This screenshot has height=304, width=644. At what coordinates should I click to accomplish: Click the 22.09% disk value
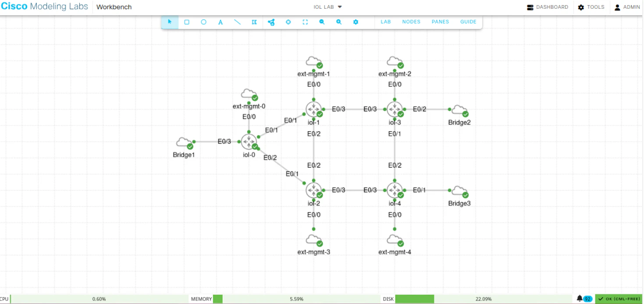[x=484, y=299]
